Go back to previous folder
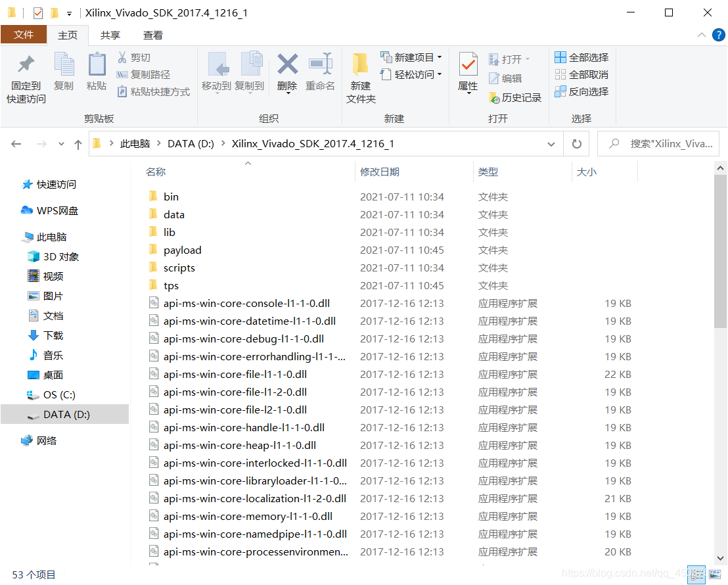The width and height of the screenshot is (728, 585). tap(16, 144)
